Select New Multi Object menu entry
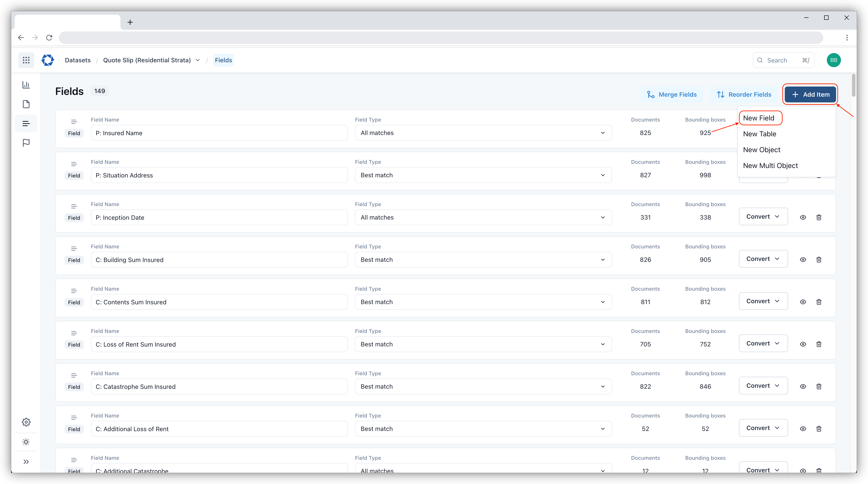 coord(770,166)
